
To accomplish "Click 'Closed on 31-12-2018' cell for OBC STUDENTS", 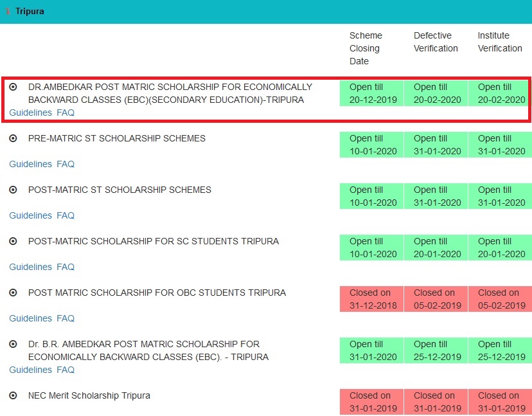I will tap(371, 299).
